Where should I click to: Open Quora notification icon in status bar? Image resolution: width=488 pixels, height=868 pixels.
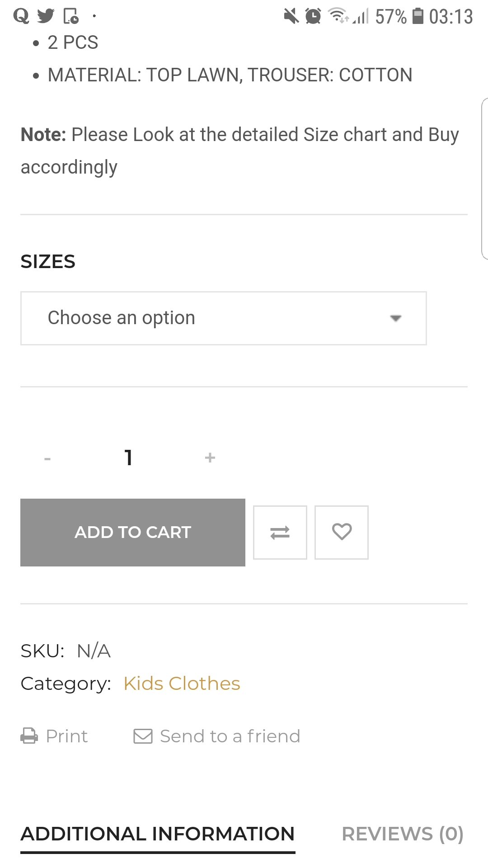(21, 16)
